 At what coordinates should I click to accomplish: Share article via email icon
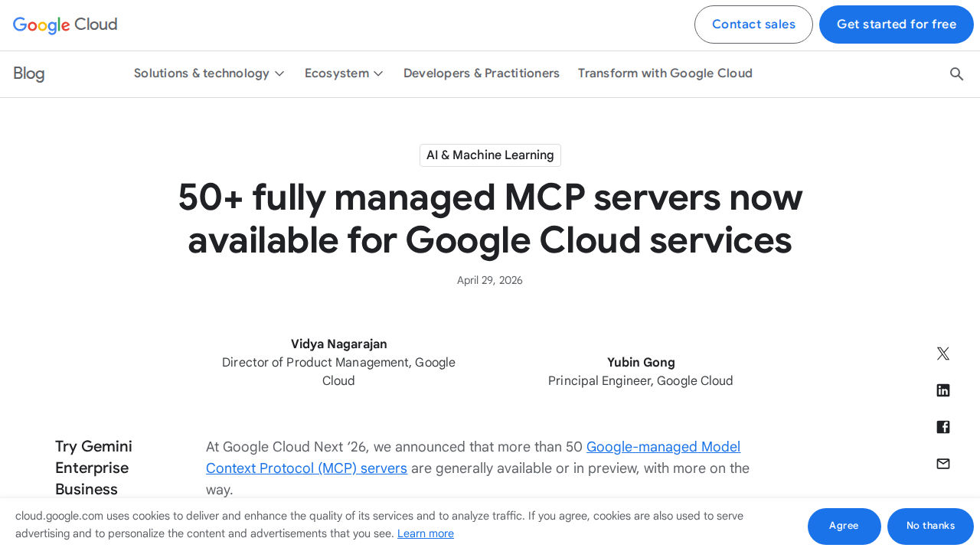tap(943, 464)
